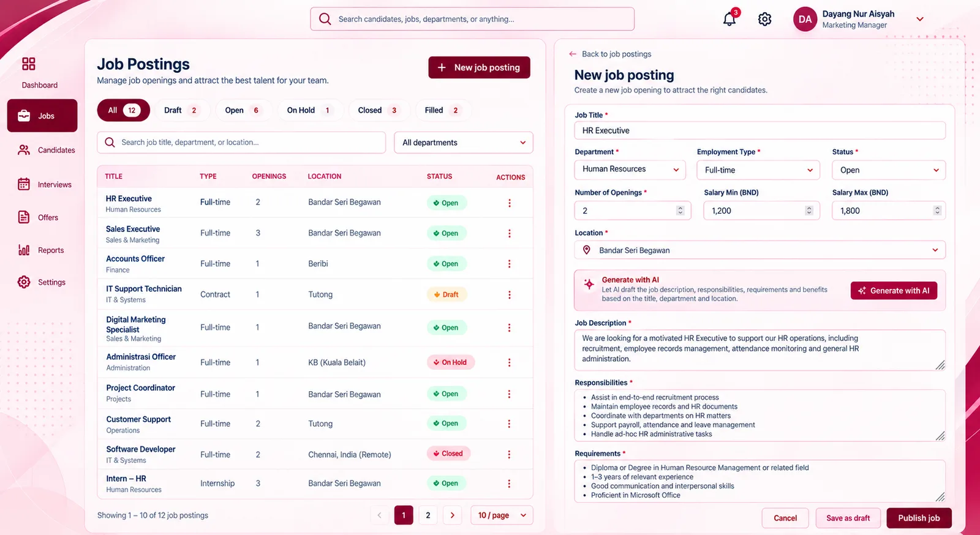
Task: Expand the Location dropdown
Action: (x=760, y=250)
